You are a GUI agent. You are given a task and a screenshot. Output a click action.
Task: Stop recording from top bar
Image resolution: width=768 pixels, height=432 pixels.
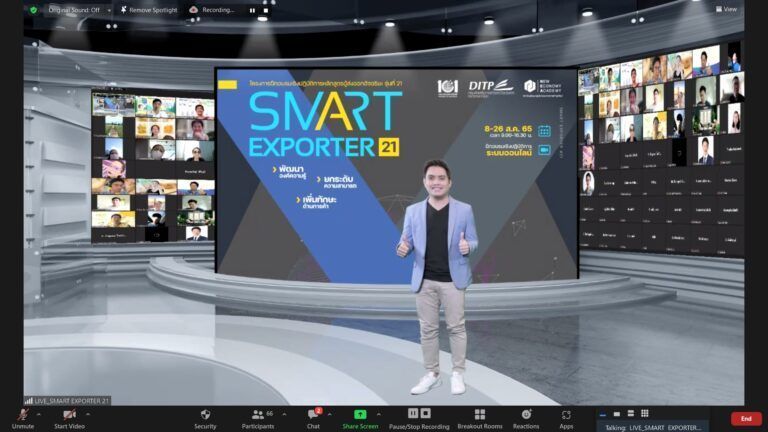tap(266, 10)
